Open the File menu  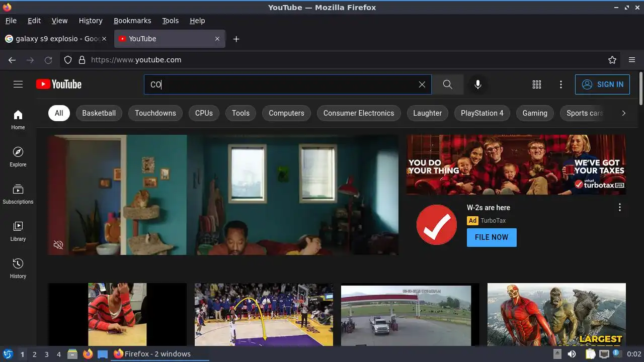(11, 21)
